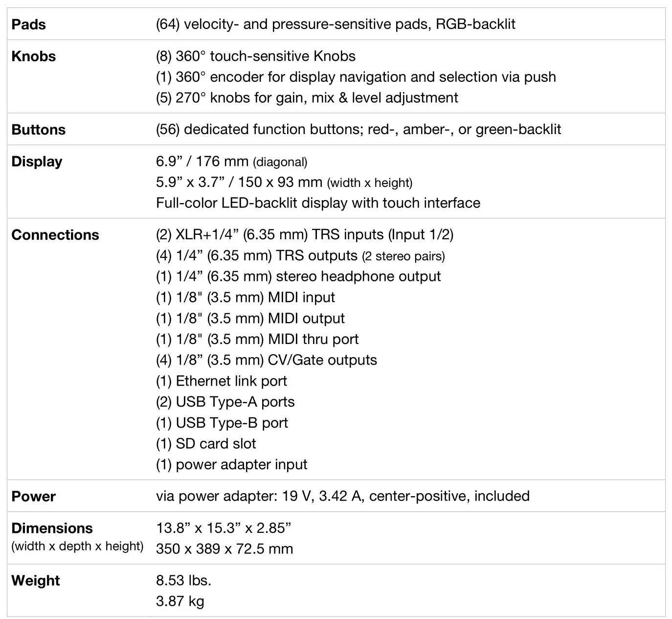Click the Knobs row heading
Viewport: 672px width, 619px height.
tap(33, 56)
